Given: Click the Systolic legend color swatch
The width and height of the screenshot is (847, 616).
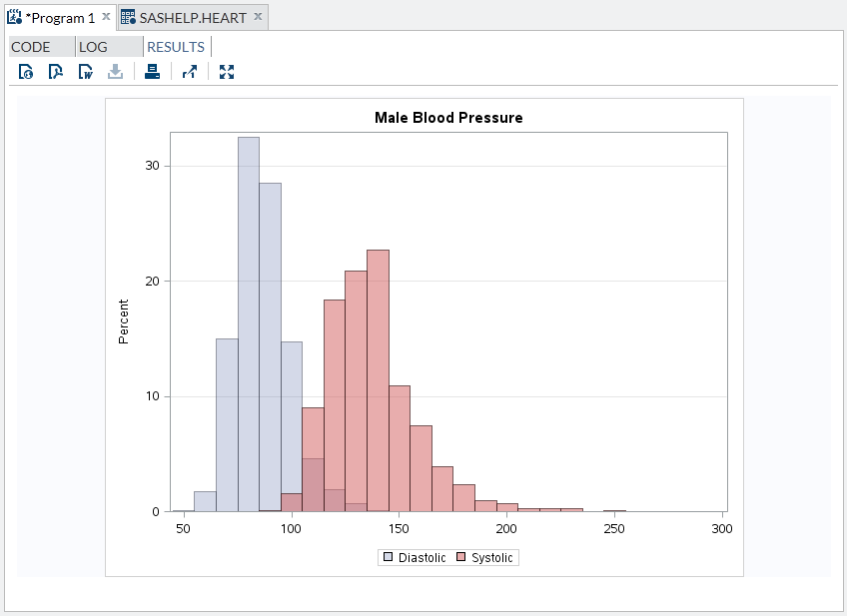Looking at the screenshot, I should tap(461, 558).
